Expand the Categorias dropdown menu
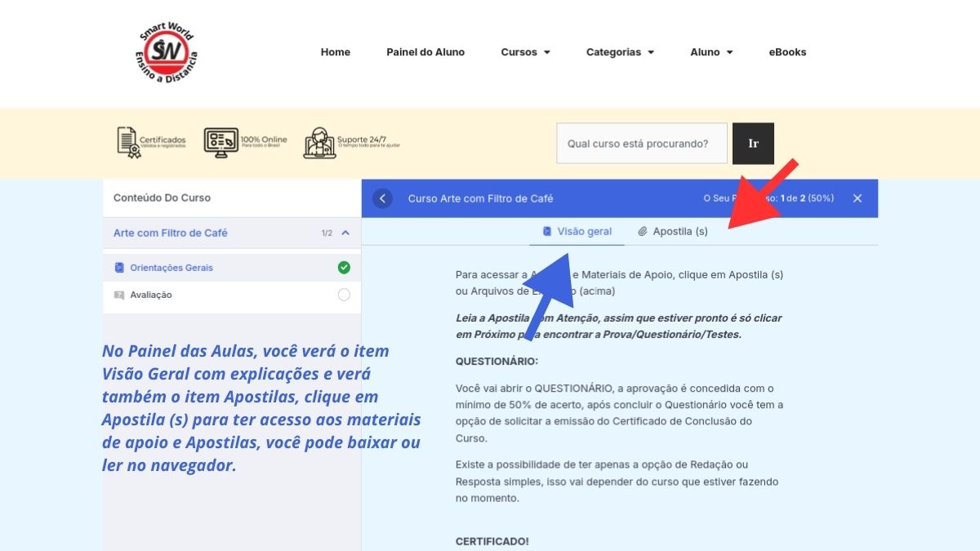 tap(620, 52)
